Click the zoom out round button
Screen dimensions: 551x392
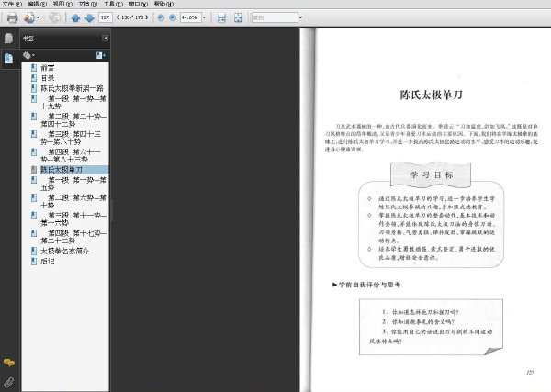click(161, 17)
